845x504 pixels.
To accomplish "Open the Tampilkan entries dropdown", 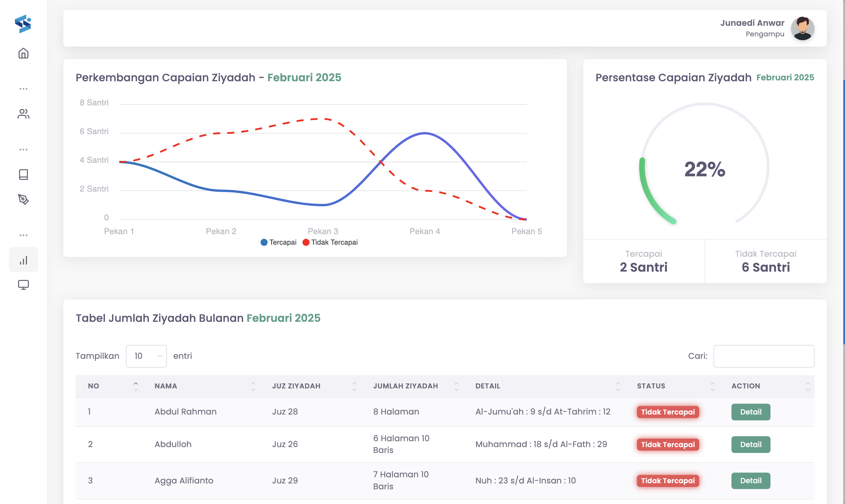I will (x=146, y=356).
